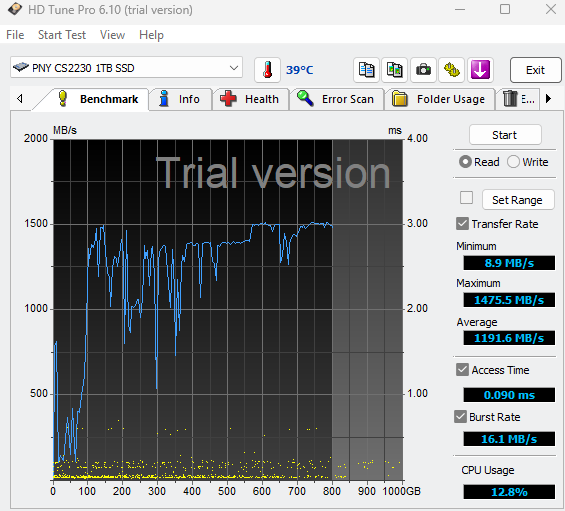Screen dimensions: 565x511
Task: Click the red cross Health icon
Action: tap(228, 98)
